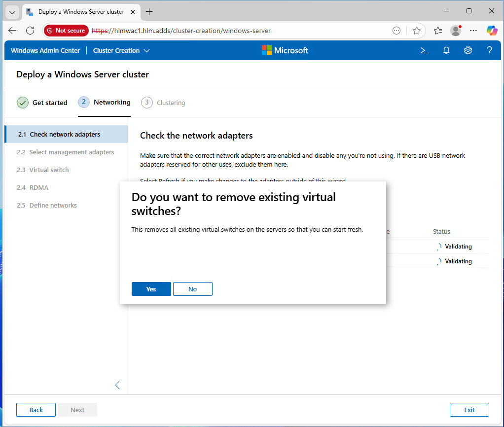Click the Exit button

pos(469,410)
